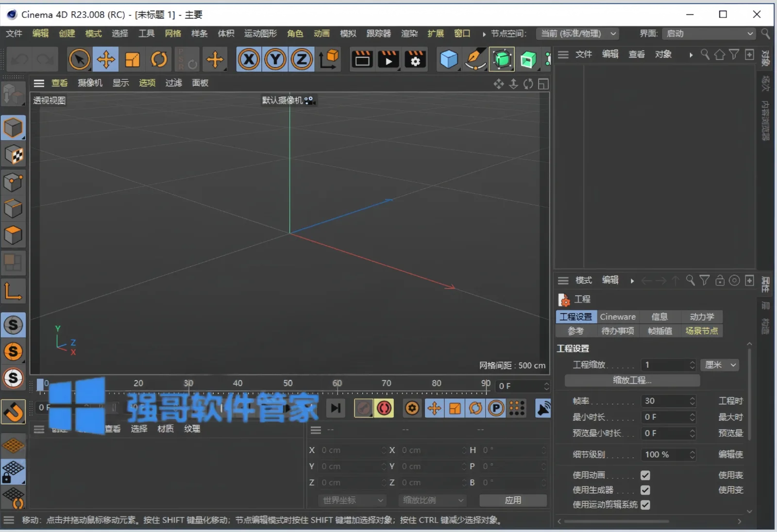The image size is (777, 532).
Task: Switch to Model mode in the left toolbar
Action: tap(13, 128)
